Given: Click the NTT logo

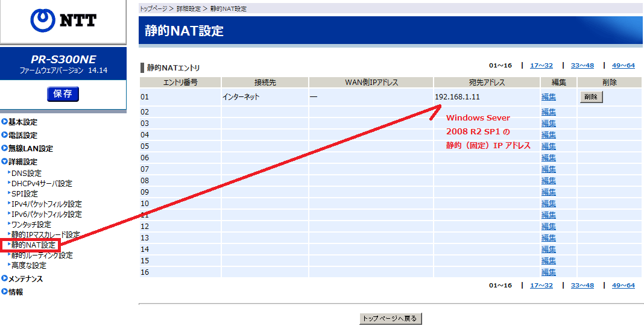Looking at the screenshot, I should pos(63,21).
